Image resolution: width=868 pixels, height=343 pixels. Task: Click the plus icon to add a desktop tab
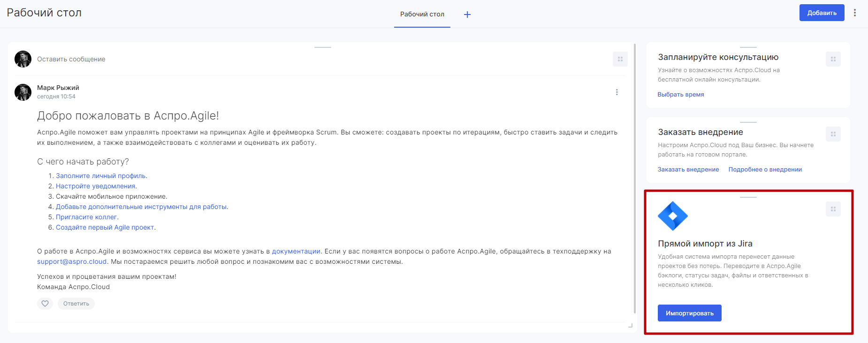467,15
